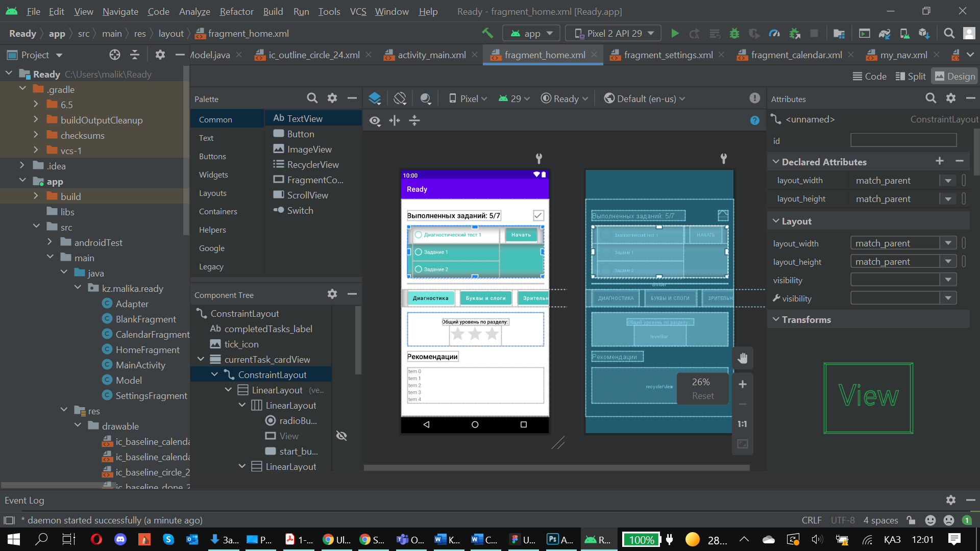Collapse the Declared Attributes section
Viewport: 980px width, 551px height.
pyautogui.click(x=776, y=162)
